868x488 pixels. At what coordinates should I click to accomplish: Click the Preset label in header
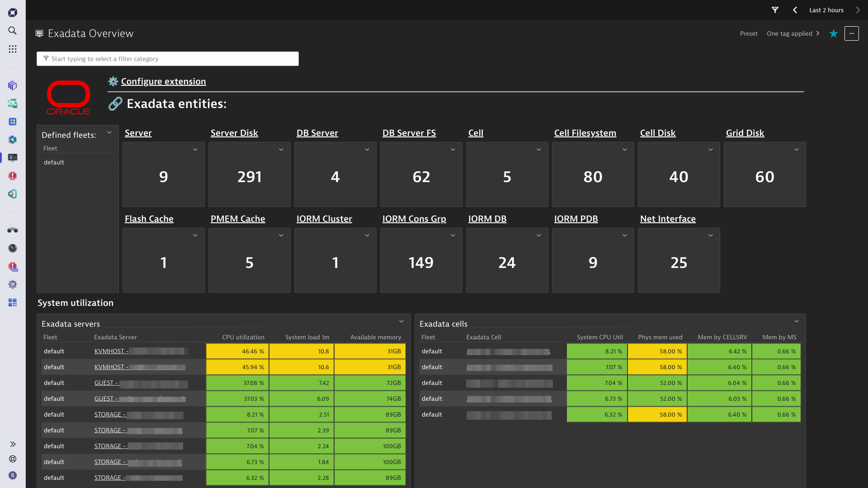pos(749,33)
